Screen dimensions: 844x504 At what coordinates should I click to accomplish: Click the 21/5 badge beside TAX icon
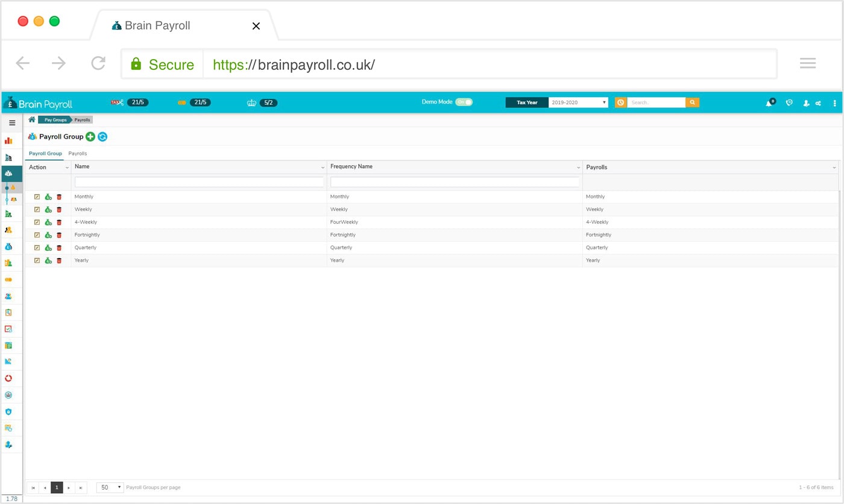137,102
